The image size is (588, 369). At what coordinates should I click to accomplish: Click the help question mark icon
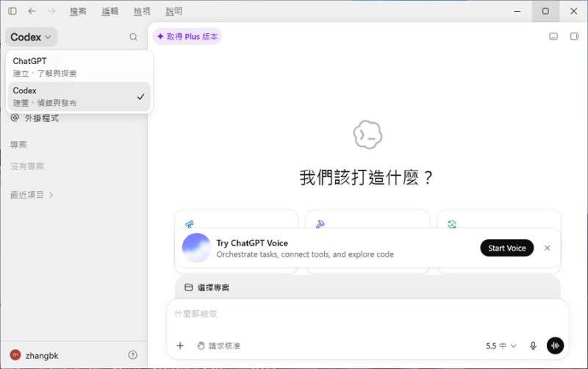point(133,355)
